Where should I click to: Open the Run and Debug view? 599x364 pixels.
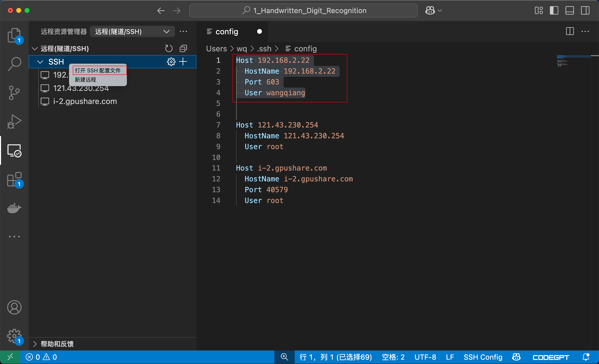[x=14, y=121]
